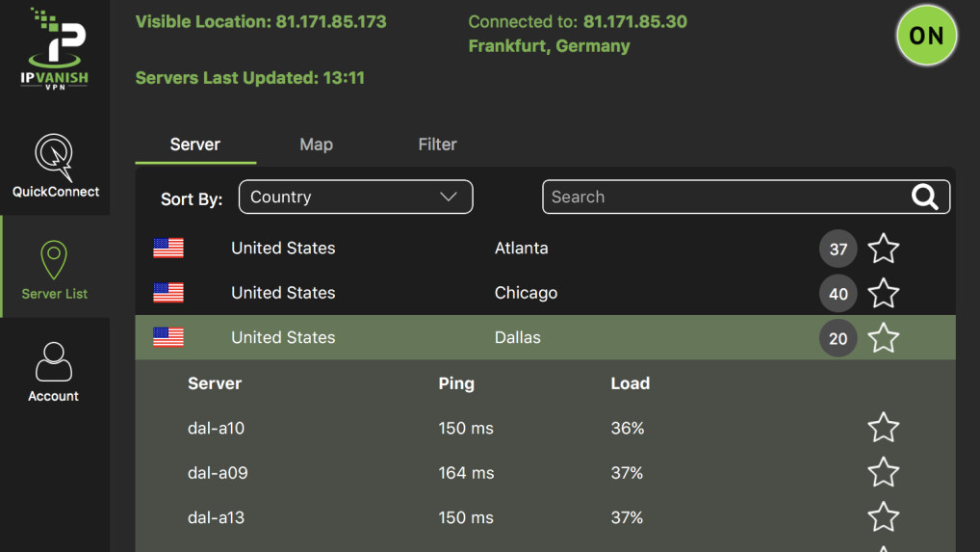The width and height of the screenshot is (980, 552).
Task: Click the Frankfurt, Germany label
Action: (x=550, y=46)
